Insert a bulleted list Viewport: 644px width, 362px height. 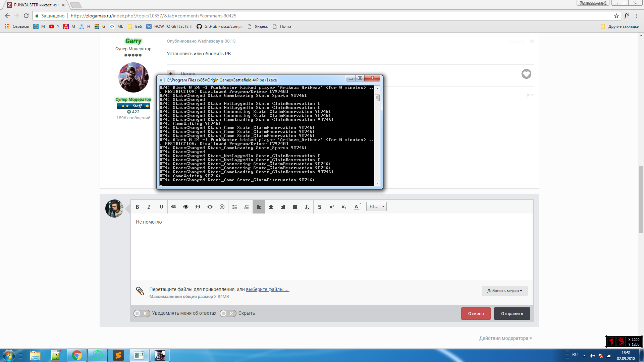[x=235, y=207]
